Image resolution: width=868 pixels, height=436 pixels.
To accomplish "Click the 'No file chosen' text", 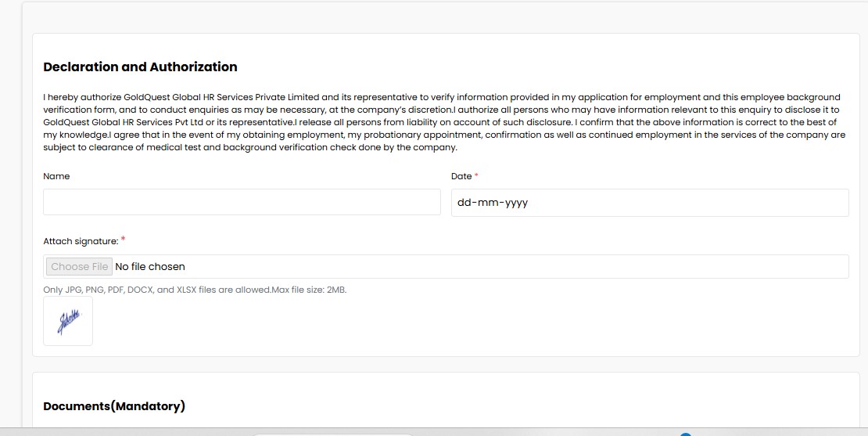I will coord(150,267).
